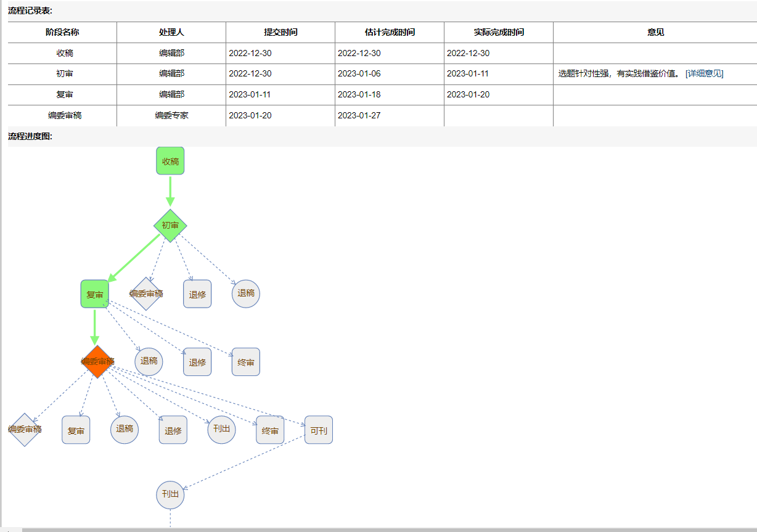Select the 2023-01-27 estimated completion date cell
This screenshot has width=757, height=532.
(x=359, y=115)
